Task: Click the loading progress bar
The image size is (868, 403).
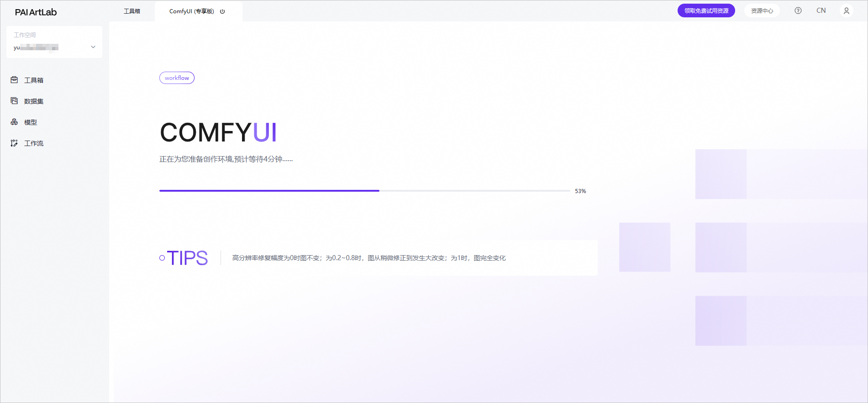Action: point(365,191)
